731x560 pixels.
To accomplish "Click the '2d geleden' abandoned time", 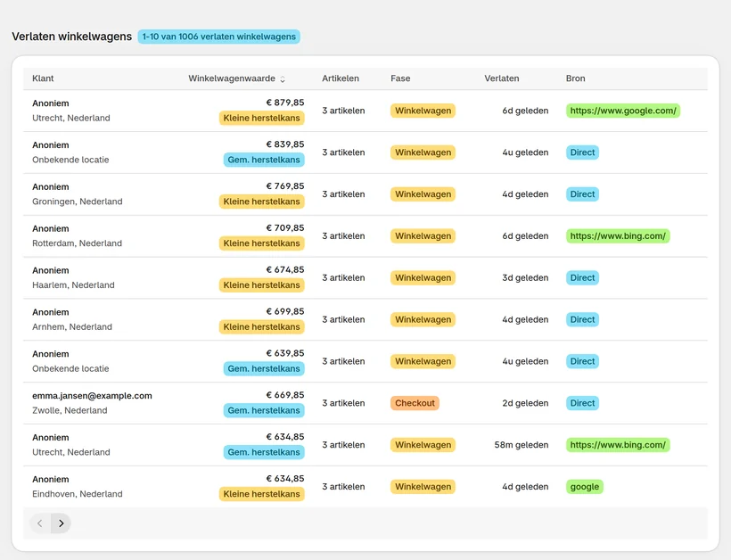I will pos(525,403).
